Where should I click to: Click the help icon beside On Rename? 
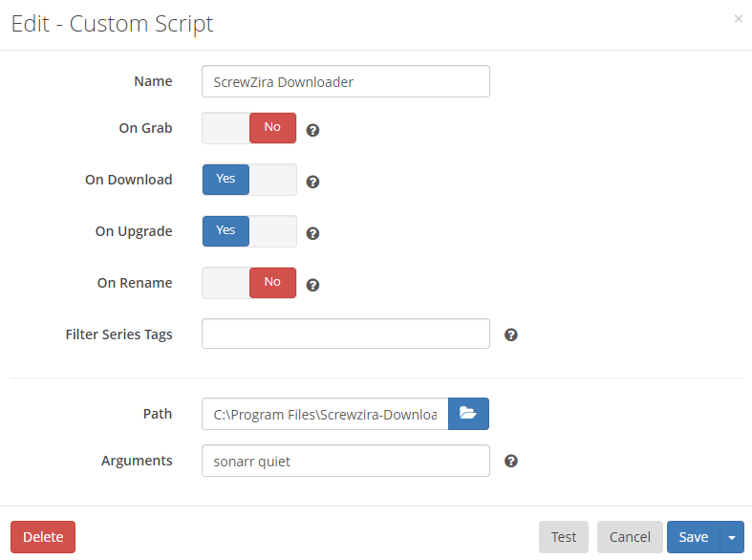(x=312, y=285)
